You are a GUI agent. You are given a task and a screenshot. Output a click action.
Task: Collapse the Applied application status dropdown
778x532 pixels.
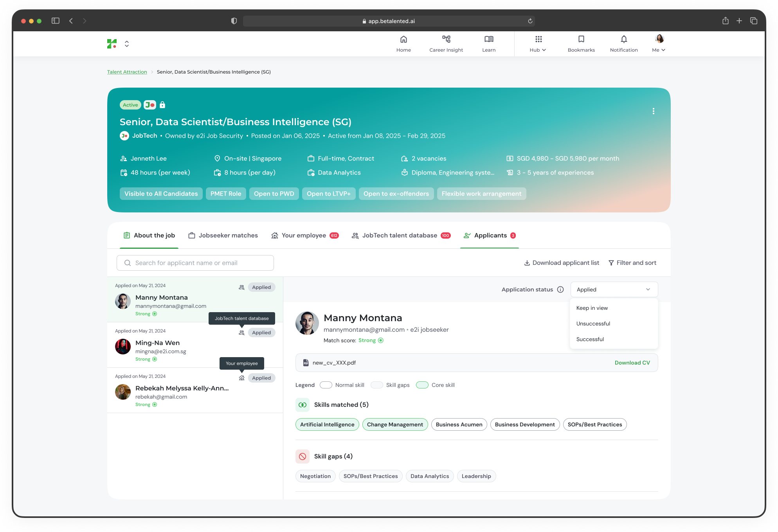[x=614, y=289]
